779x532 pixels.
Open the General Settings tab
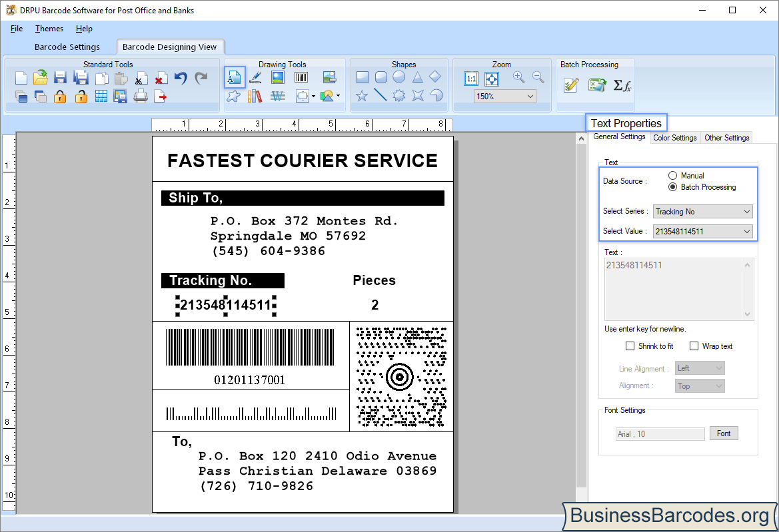point(620,137)
